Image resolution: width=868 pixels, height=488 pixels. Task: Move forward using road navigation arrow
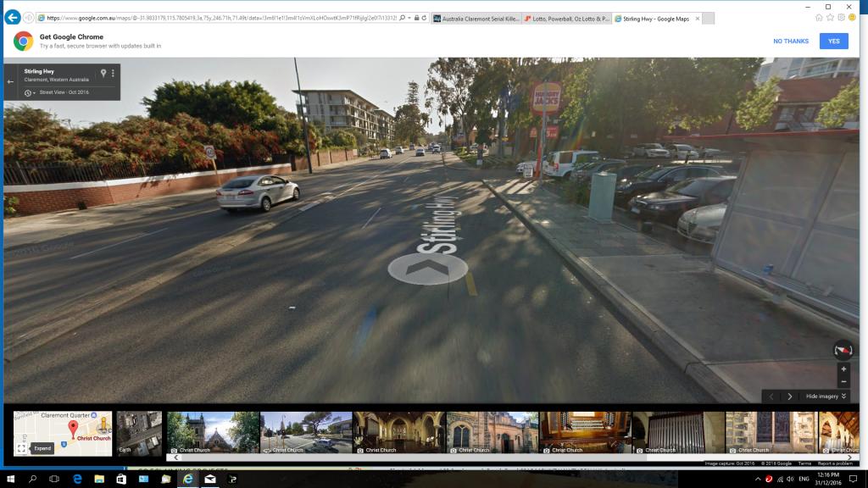[x=427, y=268]
